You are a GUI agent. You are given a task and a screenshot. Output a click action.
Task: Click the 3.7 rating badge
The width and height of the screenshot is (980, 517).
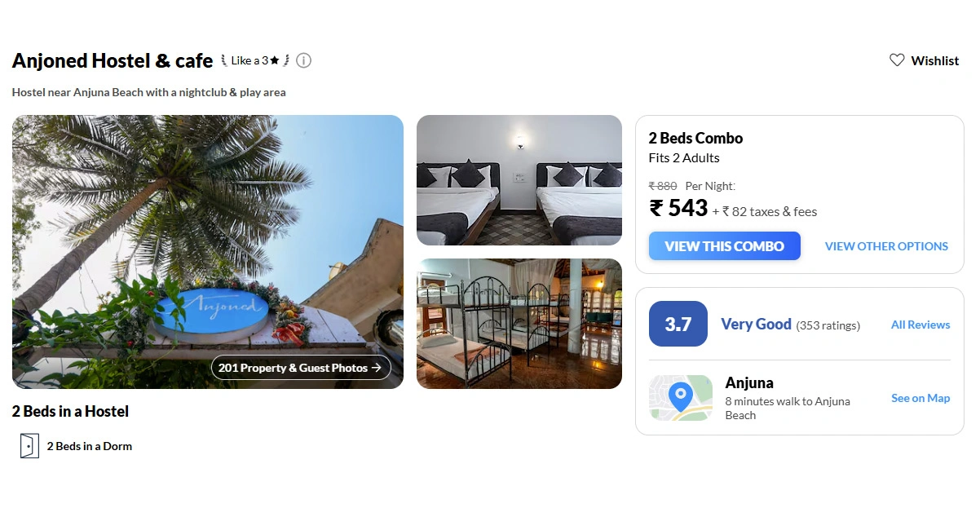678,324
